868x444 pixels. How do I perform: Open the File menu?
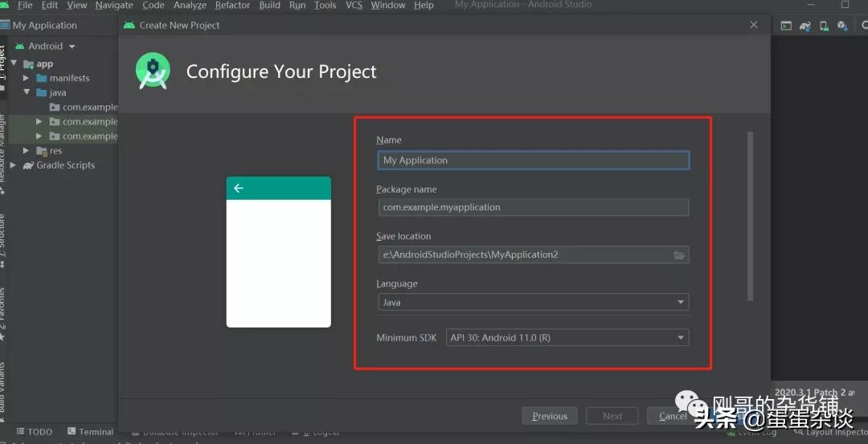pyautogui.click(x=25, y=6)
